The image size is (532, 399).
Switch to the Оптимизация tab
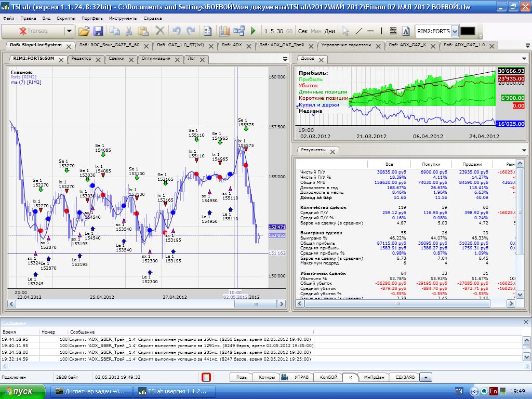(156, 59)
